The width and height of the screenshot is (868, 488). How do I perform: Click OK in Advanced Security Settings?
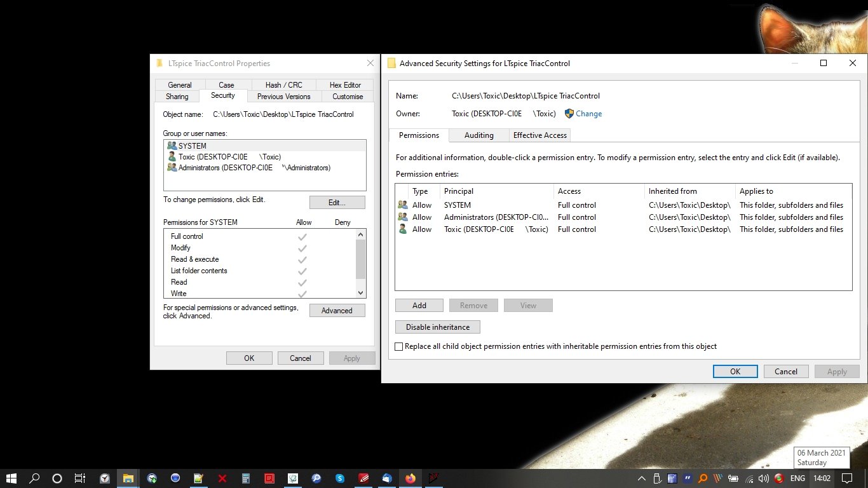point(735,372)
